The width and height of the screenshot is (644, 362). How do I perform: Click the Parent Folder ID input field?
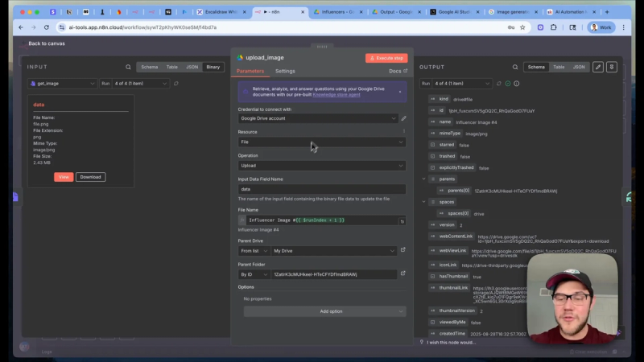333,274
